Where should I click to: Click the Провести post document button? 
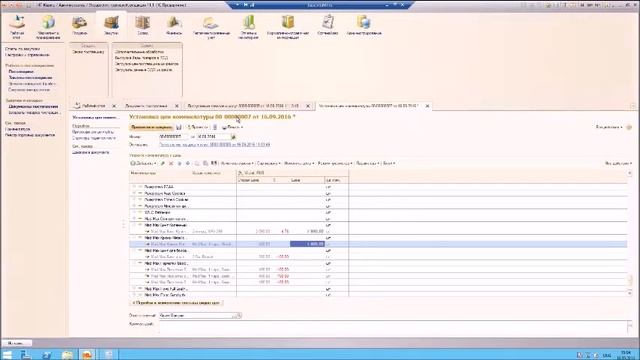(x=198, y=127)
